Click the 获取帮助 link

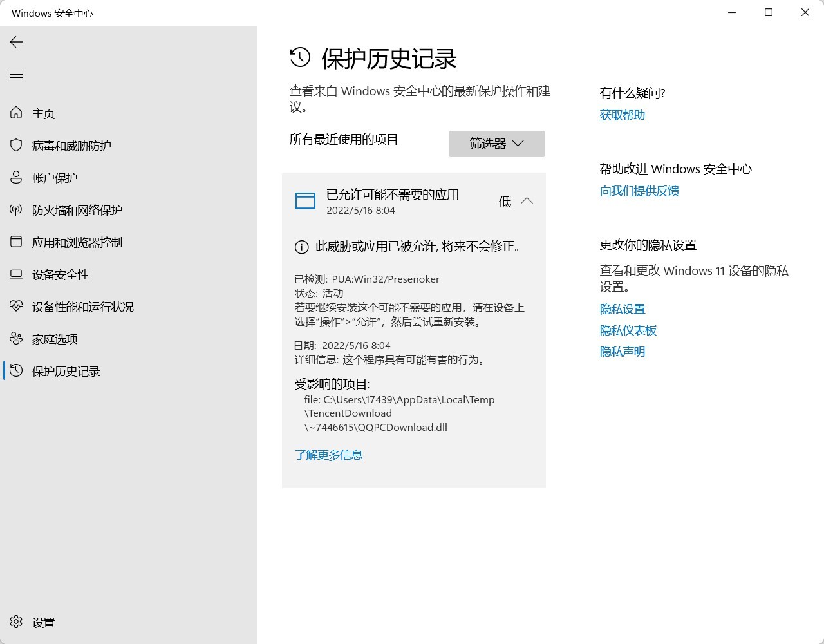click(x=622, y=115)
